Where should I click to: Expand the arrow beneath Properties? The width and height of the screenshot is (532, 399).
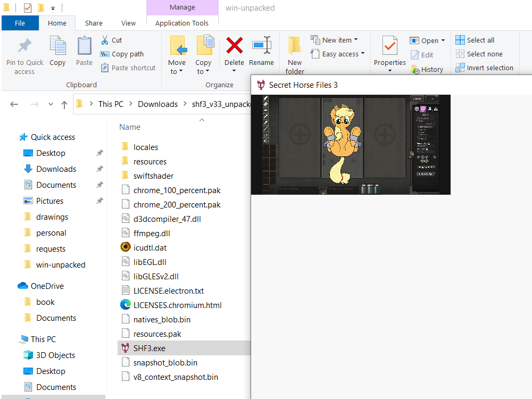click(x=390, y=71)
